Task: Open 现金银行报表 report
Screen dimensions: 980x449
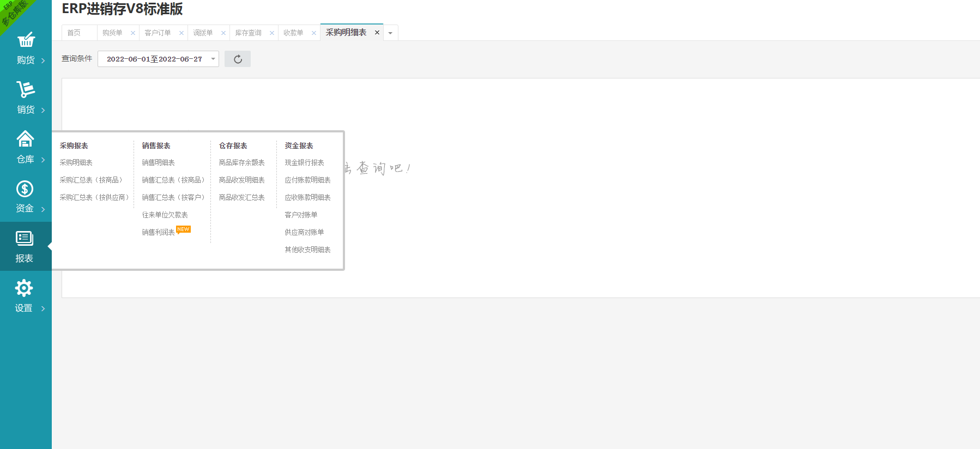Action: (305, 163)
